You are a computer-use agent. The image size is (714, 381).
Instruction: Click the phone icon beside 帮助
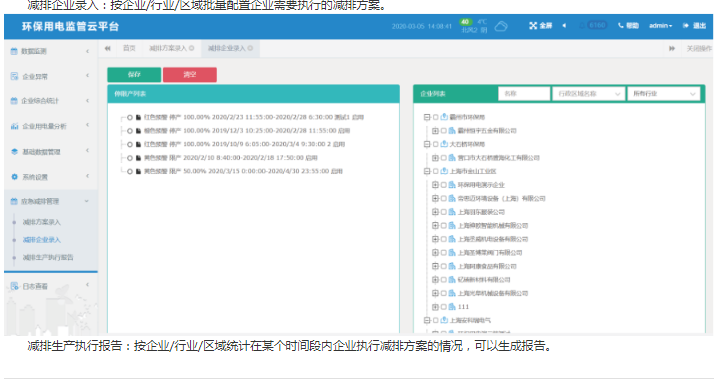[621, 26]
